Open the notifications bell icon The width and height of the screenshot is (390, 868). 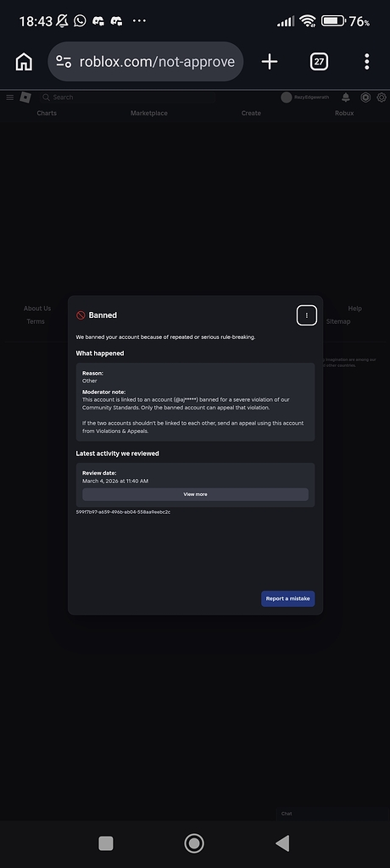tap(346, 97)
